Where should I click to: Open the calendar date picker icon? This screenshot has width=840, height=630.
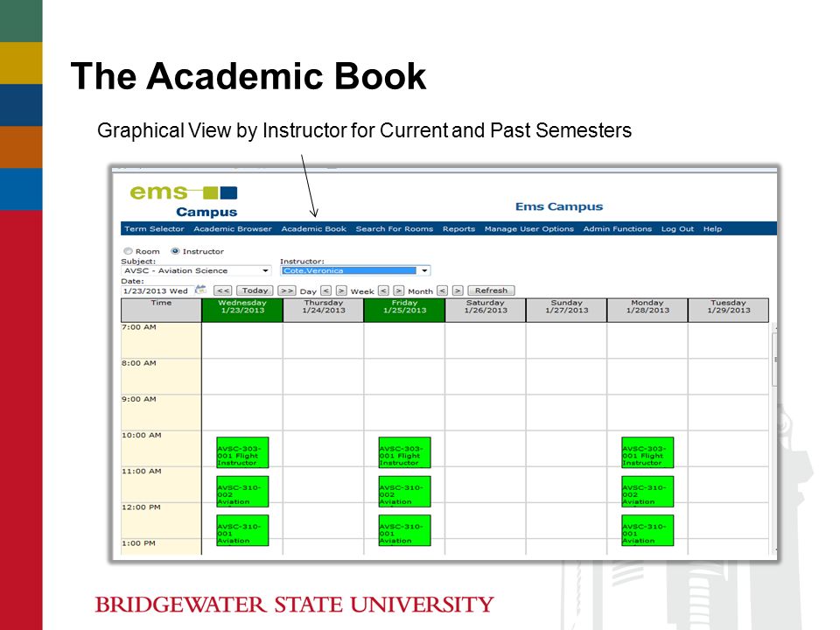tap(201, 290)
